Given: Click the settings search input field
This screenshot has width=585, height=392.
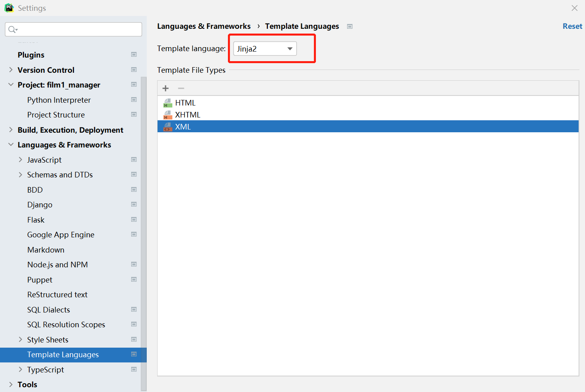Looking at the screenshot, I should tap(74, 30).
